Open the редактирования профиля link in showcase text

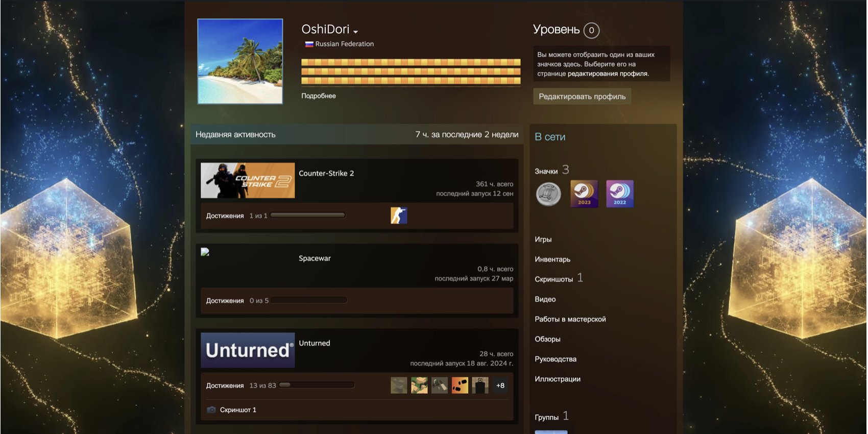(x=608, y=74)
